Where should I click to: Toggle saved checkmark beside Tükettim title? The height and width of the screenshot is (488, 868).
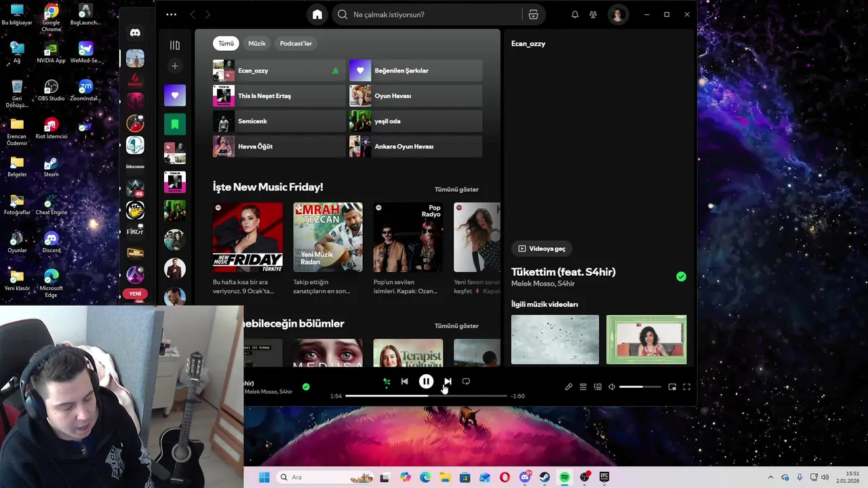[x=681, y=277]
